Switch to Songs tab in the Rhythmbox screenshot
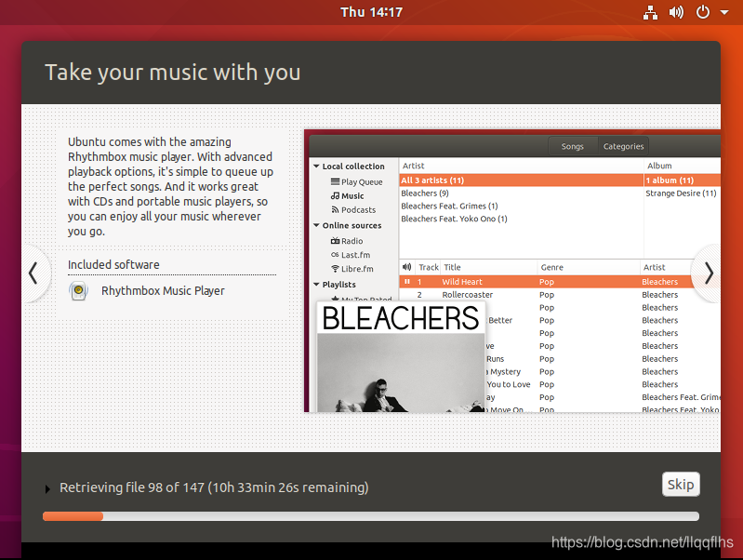Image resolution: width=743 pixels, height=560 pixels. pos(573,147)
